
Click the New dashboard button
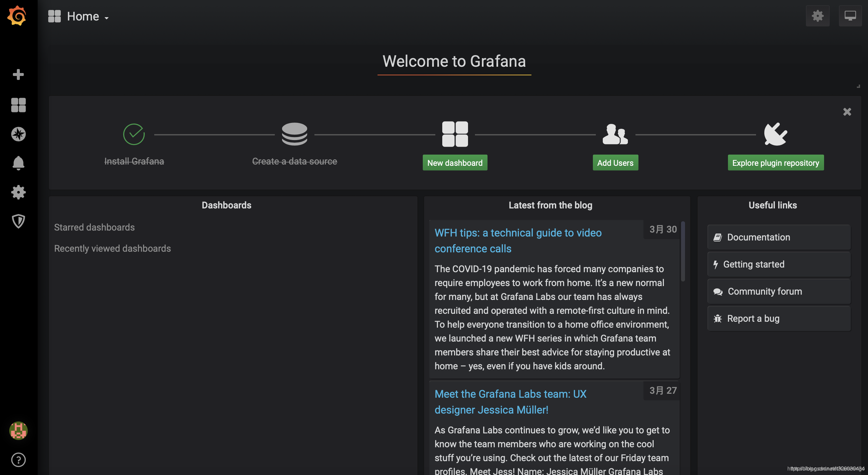[x=455, y=163]
